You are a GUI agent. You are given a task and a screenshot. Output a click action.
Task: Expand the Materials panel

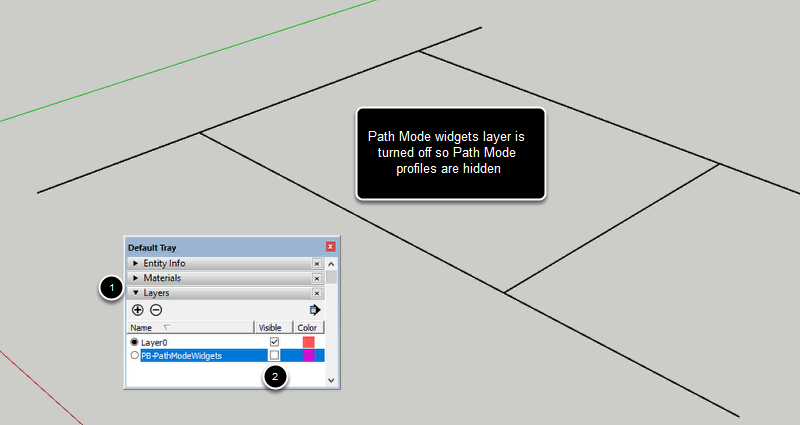coord(136,278)
